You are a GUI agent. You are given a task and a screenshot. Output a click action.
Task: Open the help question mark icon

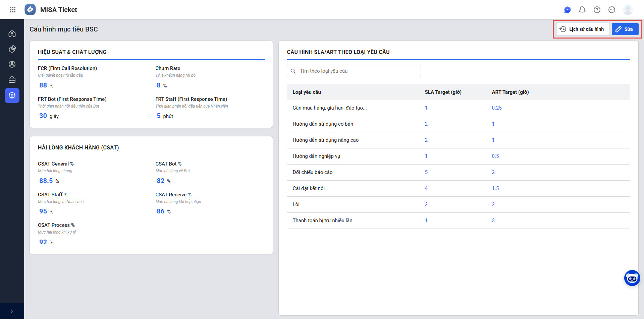597,10
